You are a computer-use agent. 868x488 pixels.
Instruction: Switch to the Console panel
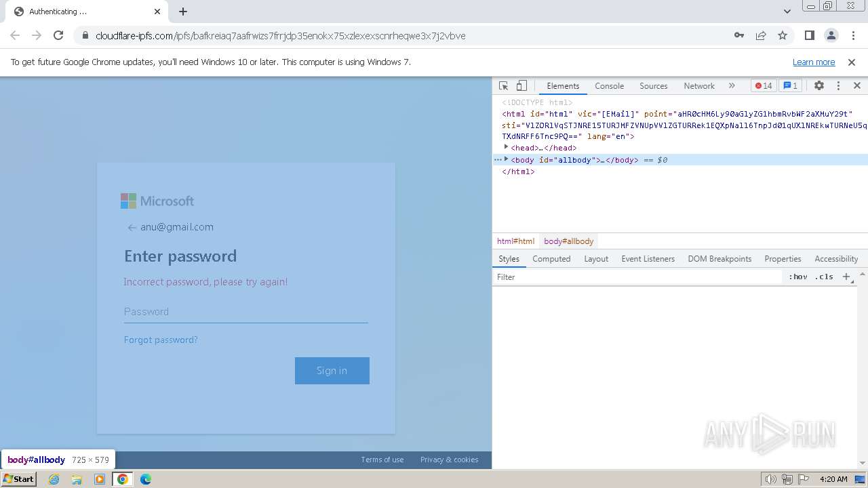point(609,86)
